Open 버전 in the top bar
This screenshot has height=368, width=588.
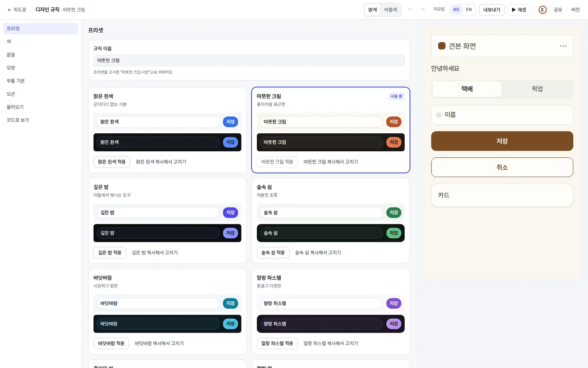point(576,10)
